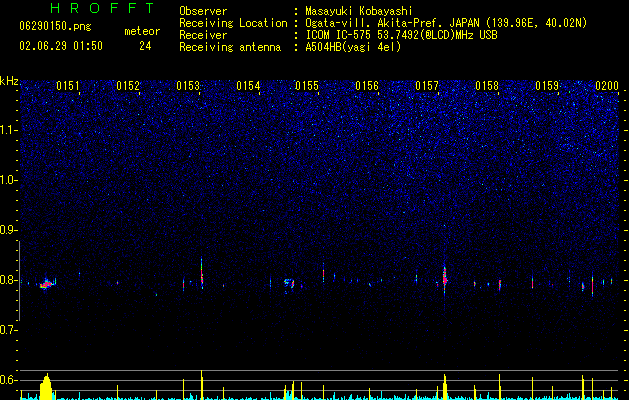Click the kHz axis unit label
The height and width of the screenshot is (400, 629).
tap(9, 81)
